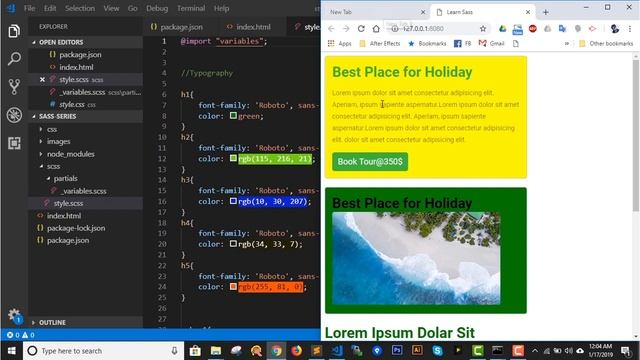
Task: Open the Debug view in activity bar
Action: tap(14, 115)
